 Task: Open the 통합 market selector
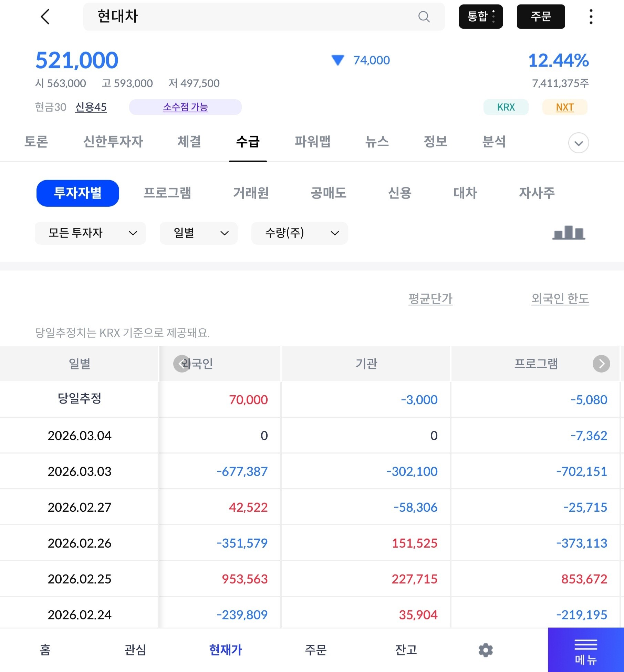pyautogui.click(x=481, y=17)
